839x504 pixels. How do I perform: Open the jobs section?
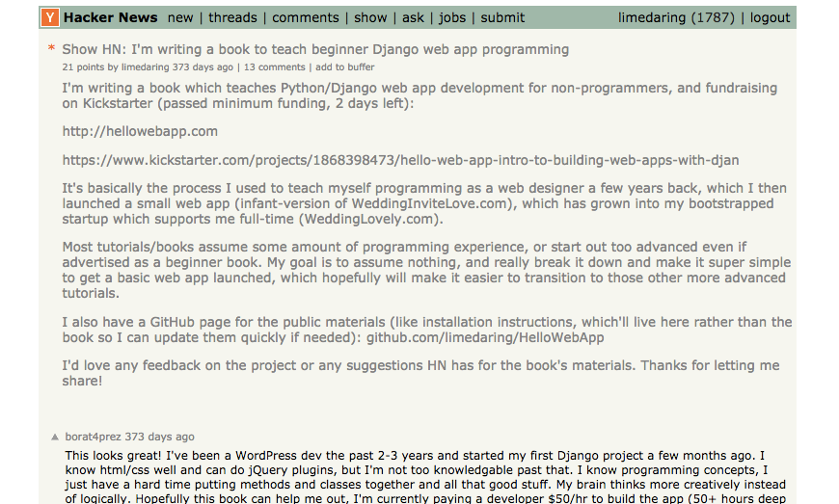pyautogui.click(x=452, y=17)
